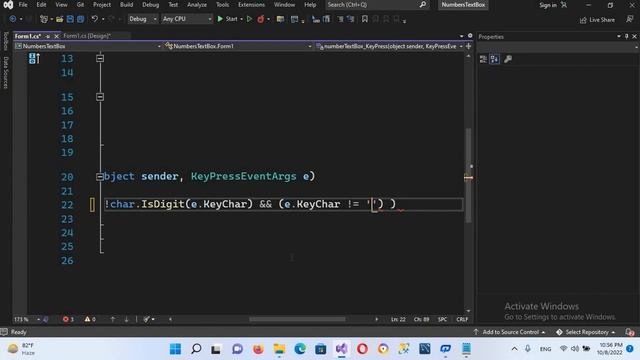Open the File menu
This screenshot has width=640, height=360.
coord(23,4)
